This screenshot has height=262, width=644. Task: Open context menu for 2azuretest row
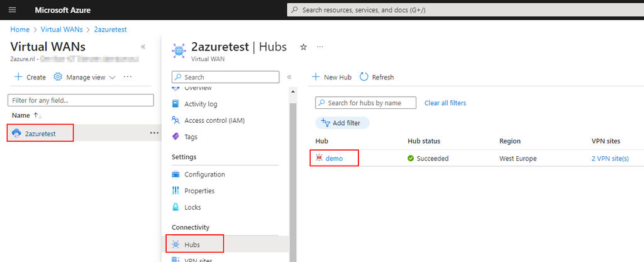(154, 133)
